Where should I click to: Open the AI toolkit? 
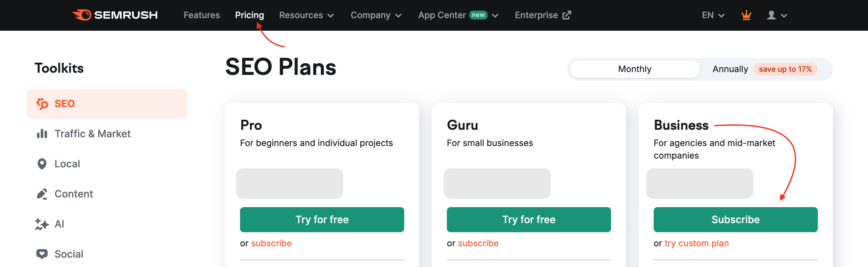click(60, 223)
